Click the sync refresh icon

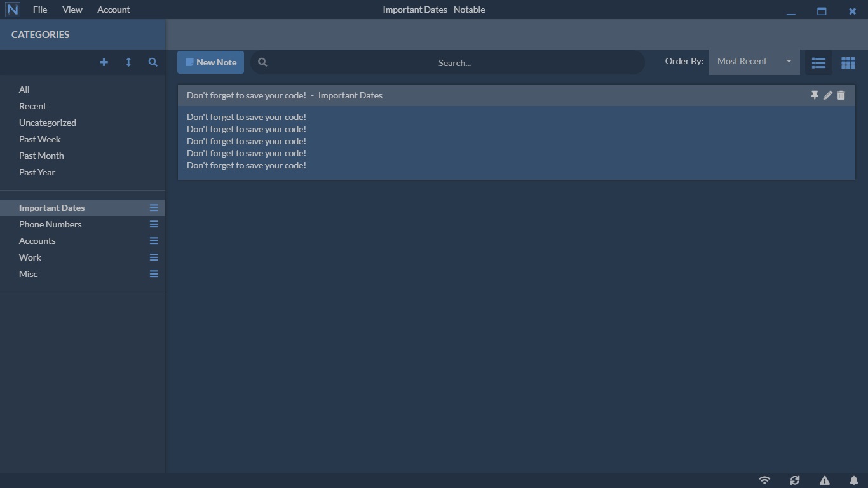click(x=794, y=480)
